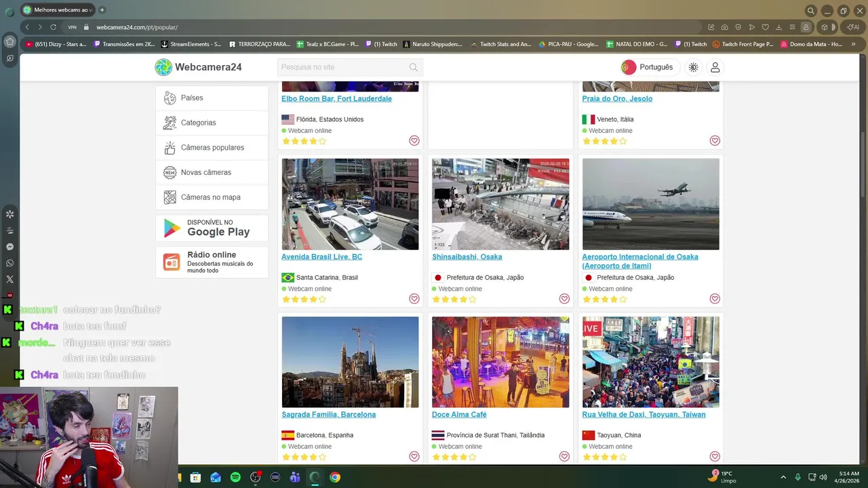The width and height of the screenshot is (868, 488).
Task: Open WhatsApp in the browser sidebar
Action: (9, 263)
